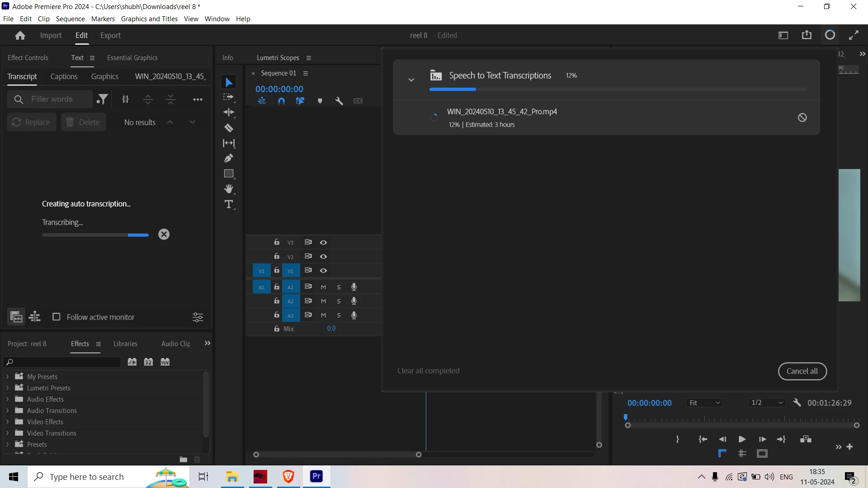
Task: Cancel the WIN_20240510 transcription job
Action: click(x=802, y=117)
